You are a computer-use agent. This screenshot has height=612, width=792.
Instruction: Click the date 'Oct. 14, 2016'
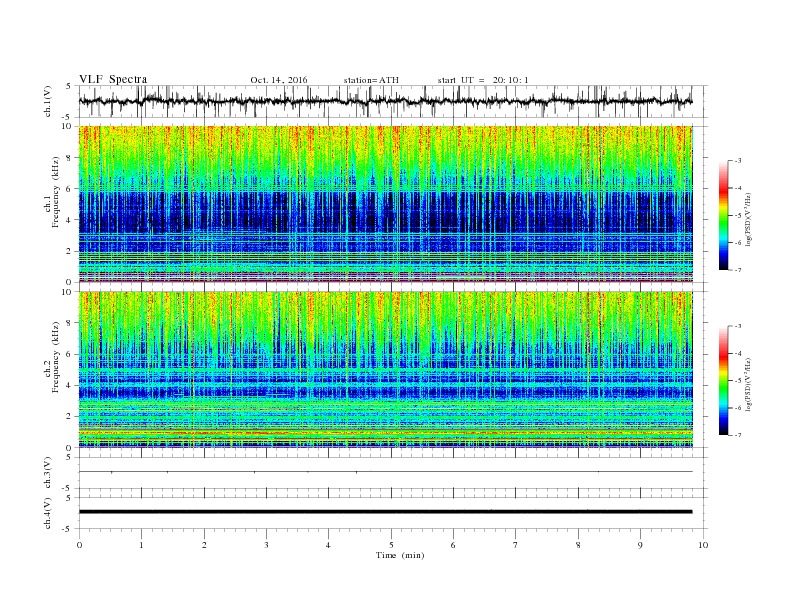point(279,80)
